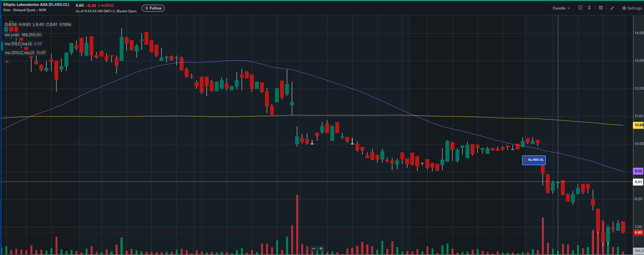Click the purple 9.02 price tag
This screenshot has width=644, height=255.
click(638, 171)
